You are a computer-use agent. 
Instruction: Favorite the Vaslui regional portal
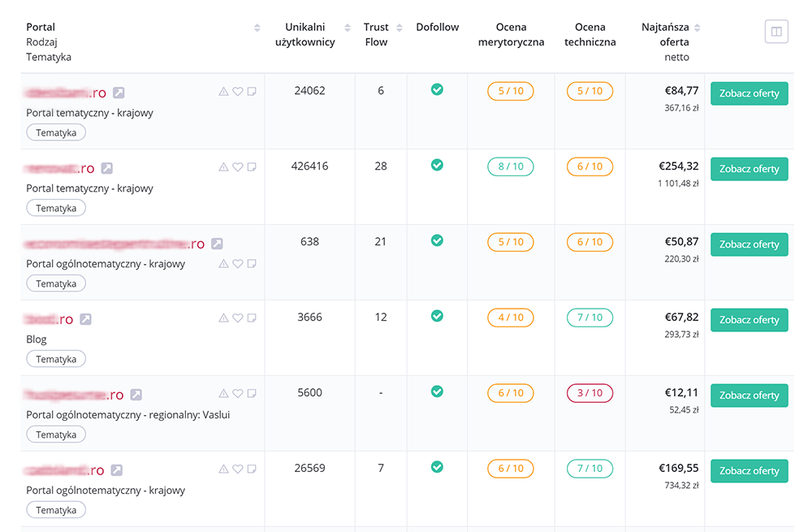[238, 394]
